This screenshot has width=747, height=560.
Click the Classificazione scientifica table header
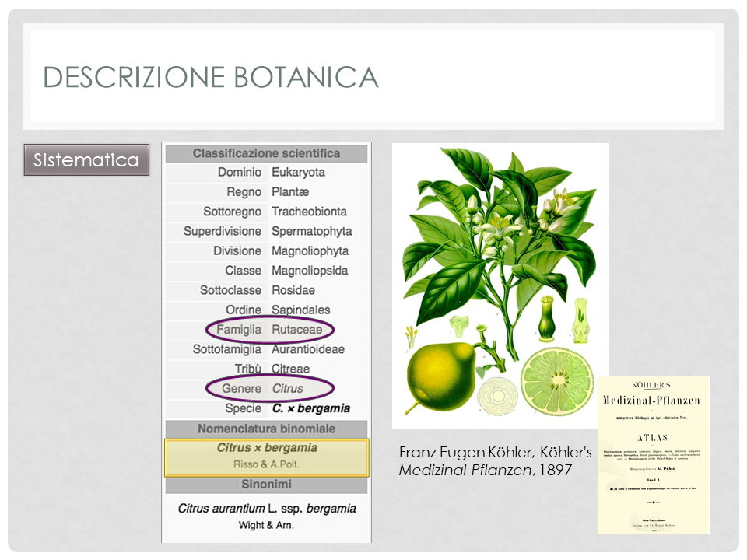[266, 153]
